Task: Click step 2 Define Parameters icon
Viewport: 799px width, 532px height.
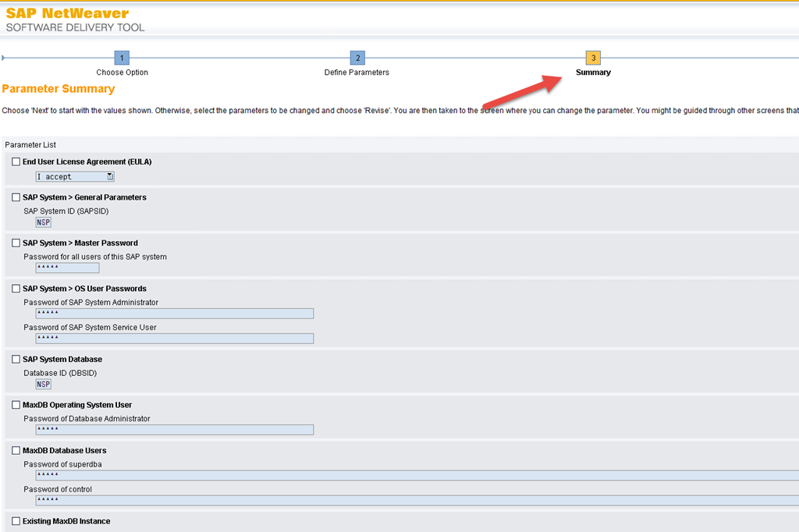Action: (357, 59)
